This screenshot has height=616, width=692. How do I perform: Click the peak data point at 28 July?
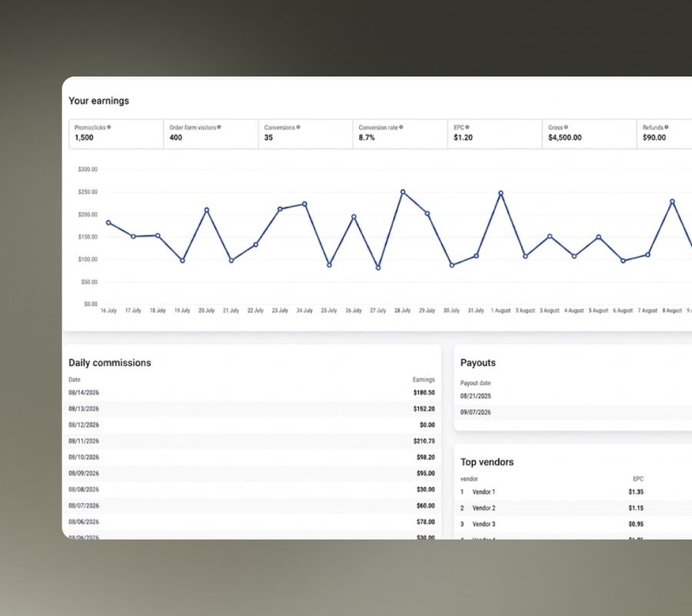point(403,192)
